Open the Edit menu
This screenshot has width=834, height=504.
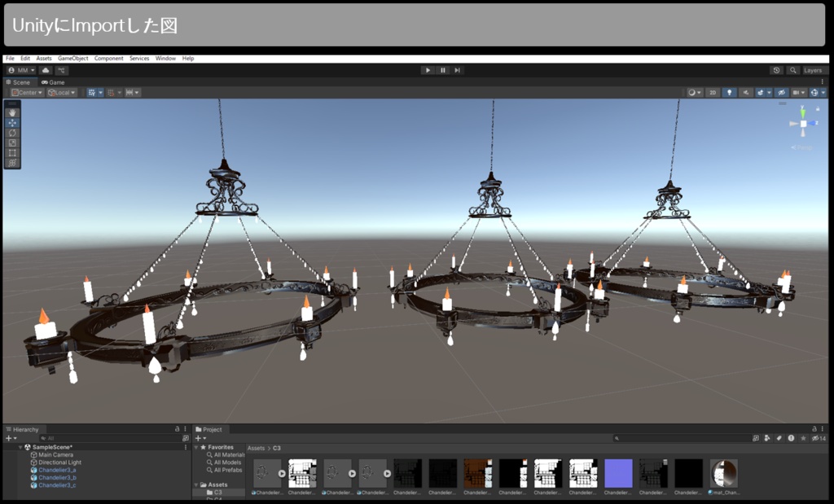pos(25,59)
